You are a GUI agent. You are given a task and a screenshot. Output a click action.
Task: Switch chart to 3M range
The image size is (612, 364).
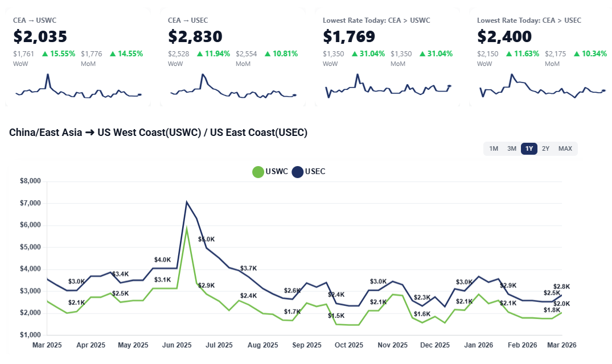512,149
